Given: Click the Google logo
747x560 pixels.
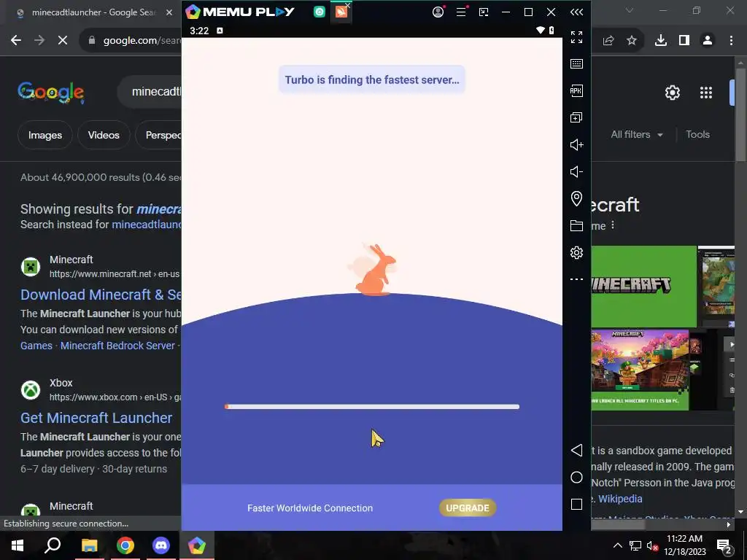Looking at the screenshot, I should (x=51, y=92).
